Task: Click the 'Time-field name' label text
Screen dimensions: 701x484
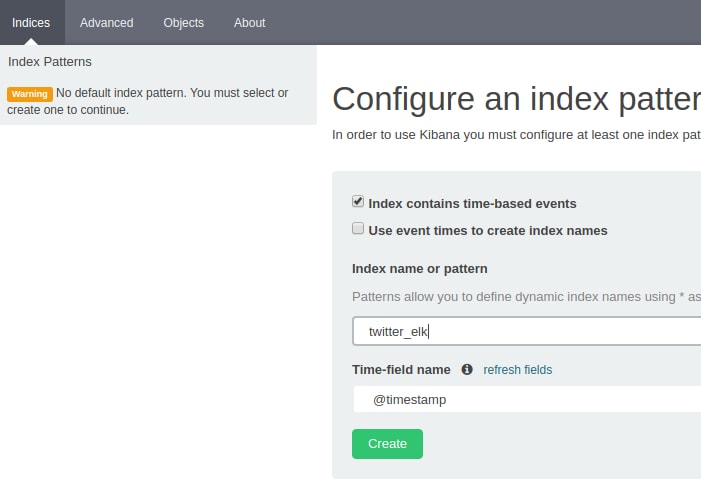Action: point(401,370)
